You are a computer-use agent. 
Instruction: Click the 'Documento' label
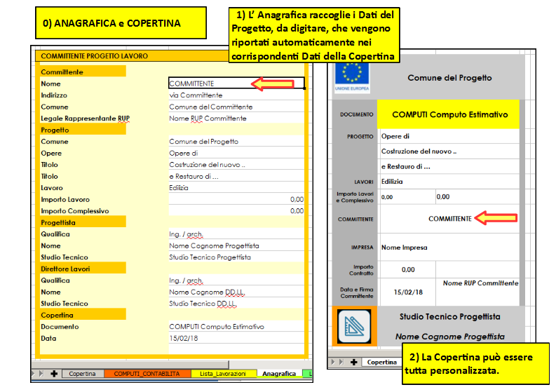(60, 326)
